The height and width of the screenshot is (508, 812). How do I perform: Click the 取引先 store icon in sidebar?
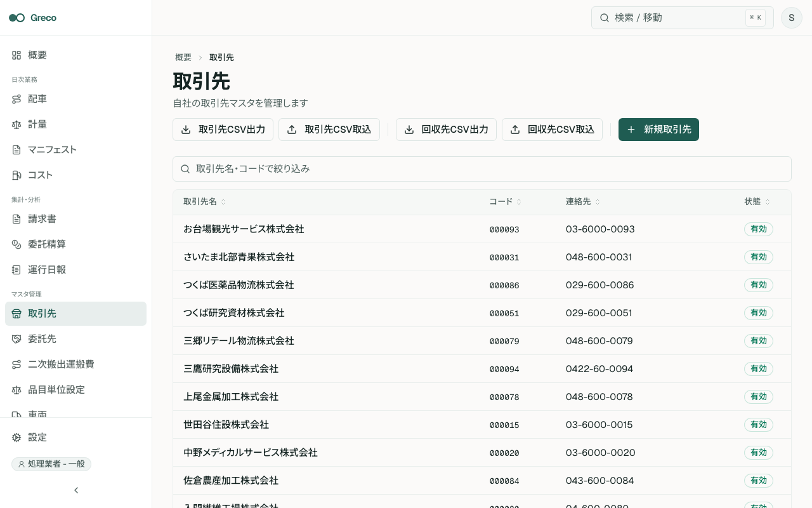tap(16, 314)
